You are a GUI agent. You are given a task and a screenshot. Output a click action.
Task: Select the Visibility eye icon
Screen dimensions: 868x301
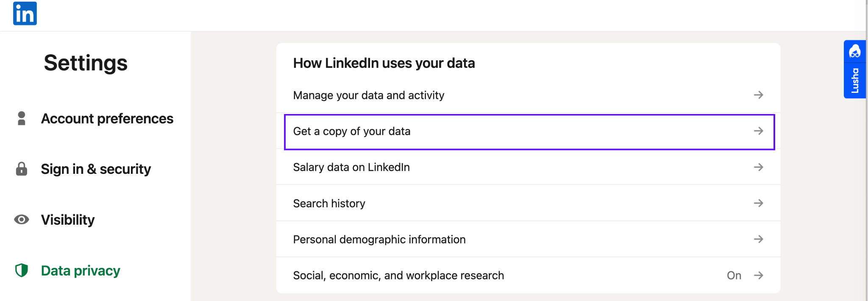point(21,220)
